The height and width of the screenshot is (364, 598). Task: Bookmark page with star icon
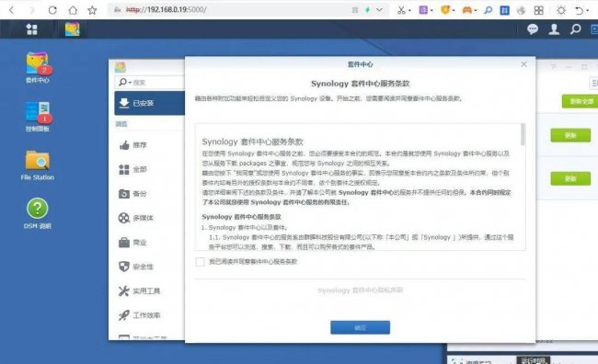point(92,10)
